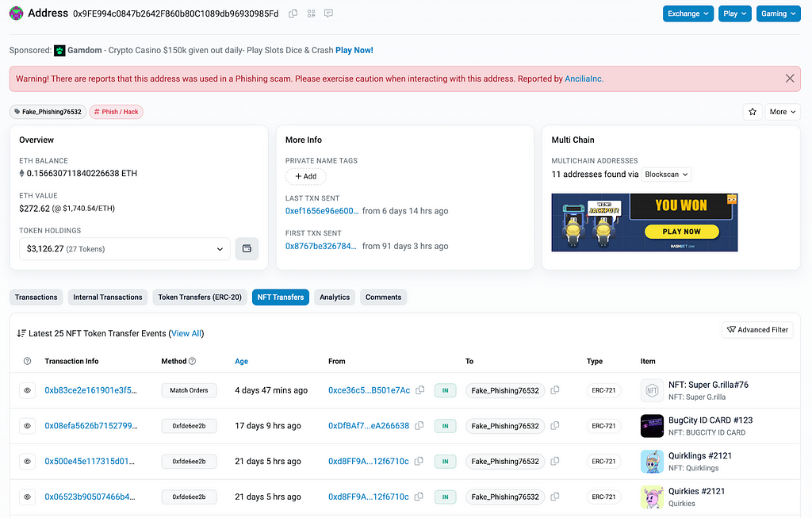Click the Fake_Phishing76532 name tag
812x518 pixels.
48,112
